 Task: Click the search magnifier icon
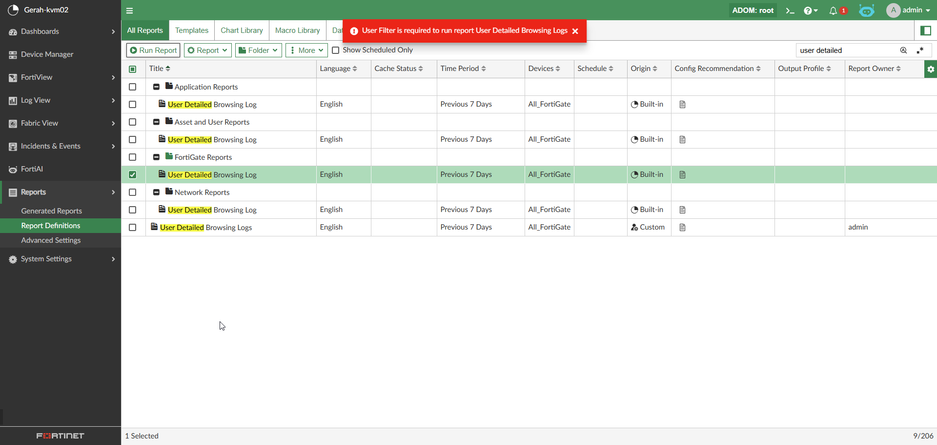(904, 51)
